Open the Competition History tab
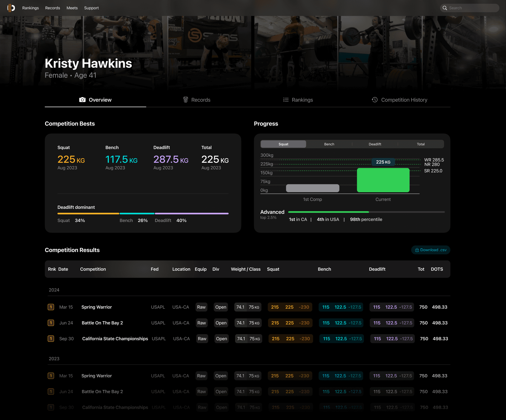This screenshot has height=420, width=506. point(404,100)
